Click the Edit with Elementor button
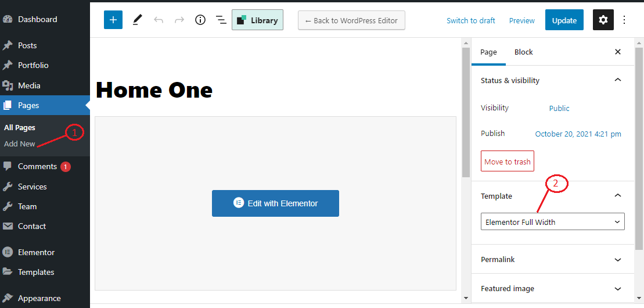The height and width of the screenshot is (308, 644). click(275, 203)
